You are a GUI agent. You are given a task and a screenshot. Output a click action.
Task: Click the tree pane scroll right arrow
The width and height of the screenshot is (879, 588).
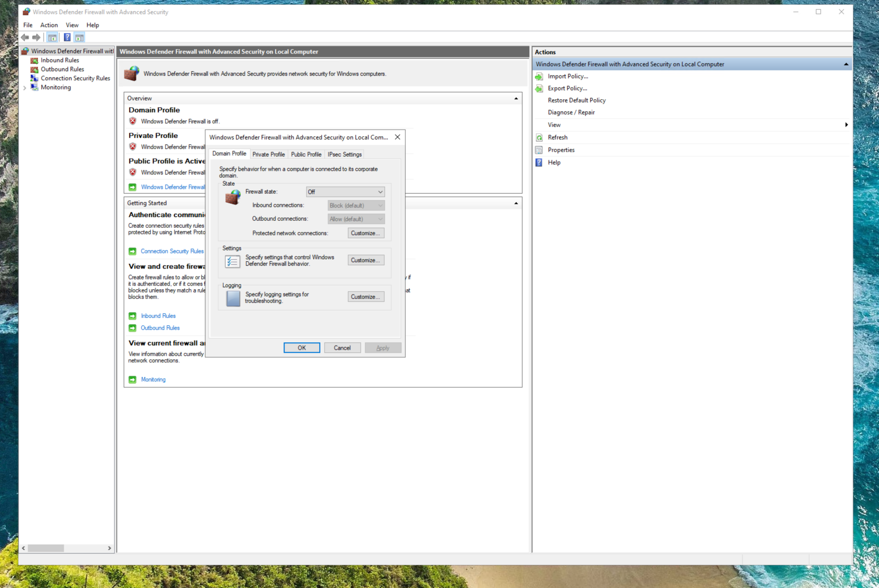click(109, 548)
